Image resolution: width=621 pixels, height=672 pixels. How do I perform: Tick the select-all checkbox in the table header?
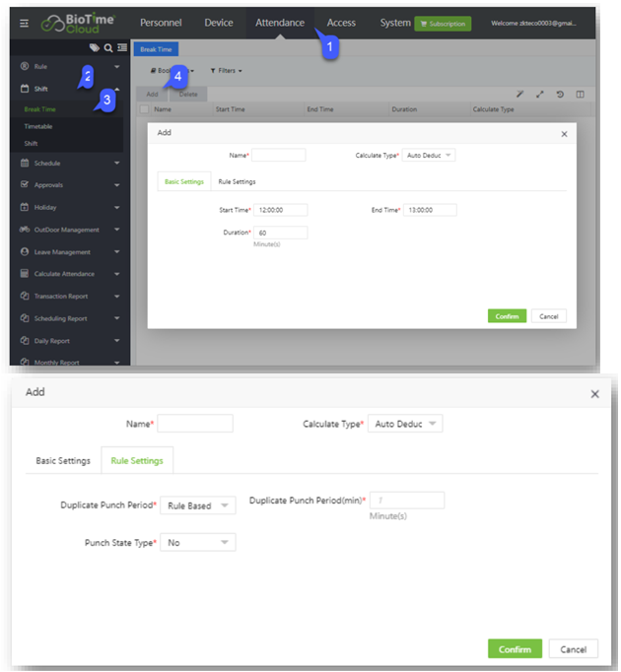pyautogui.click(x=145, y=109)
